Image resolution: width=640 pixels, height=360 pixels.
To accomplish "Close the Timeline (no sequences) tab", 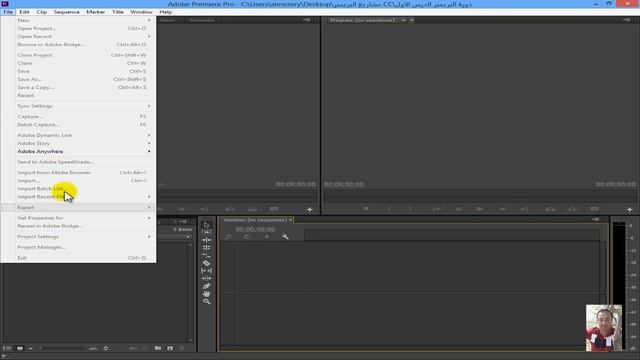I will click(x=291, y=220).
